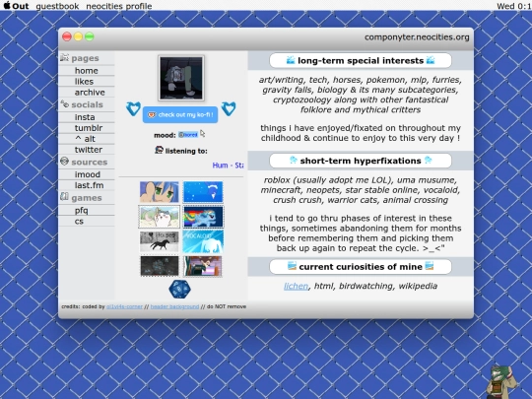532x399 pixels.
Task: Open the neocities profile menu item
Action: (119, 6)
